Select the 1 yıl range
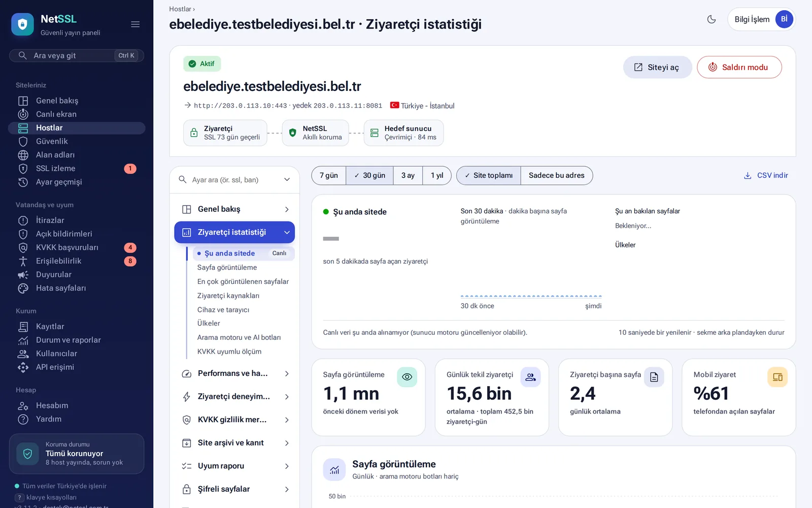Image resolution: width=812 pixels, height=508 pixels. point(437,175)
